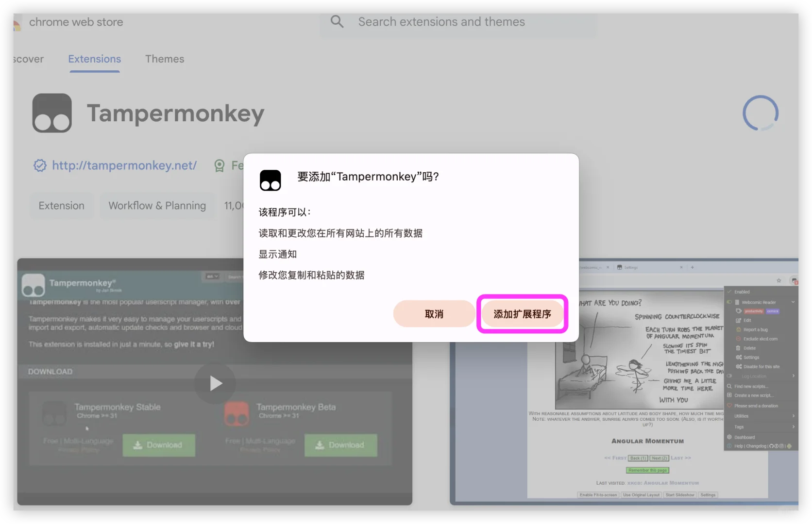Click in the Search extensions and themes field
812x524 pixels.
458,22
